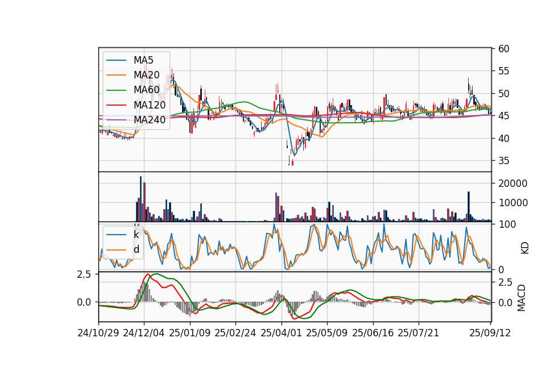The image size is (546, 392).
Task: Click the orange MA20 legend line swatch
Action: 116,75
